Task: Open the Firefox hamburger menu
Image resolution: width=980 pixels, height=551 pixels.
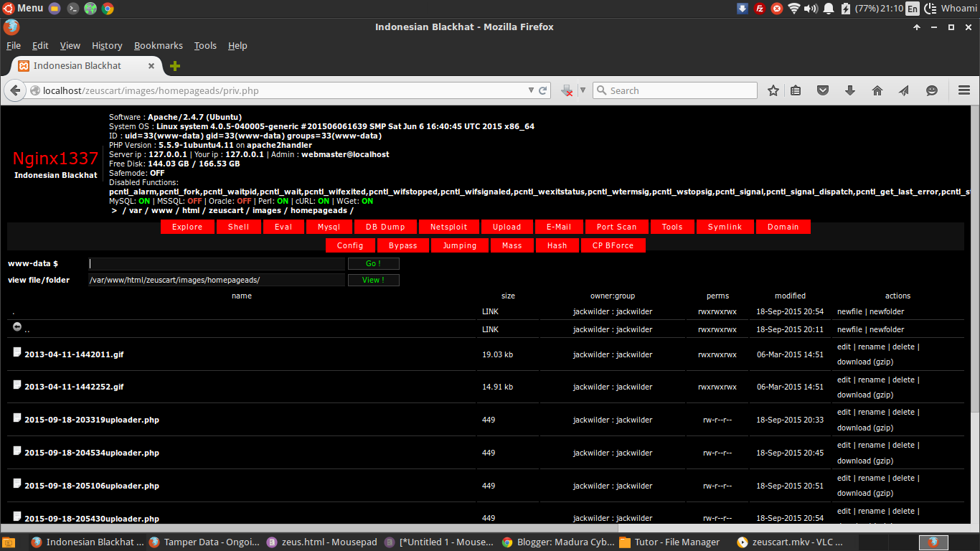Action: point(964,90)
